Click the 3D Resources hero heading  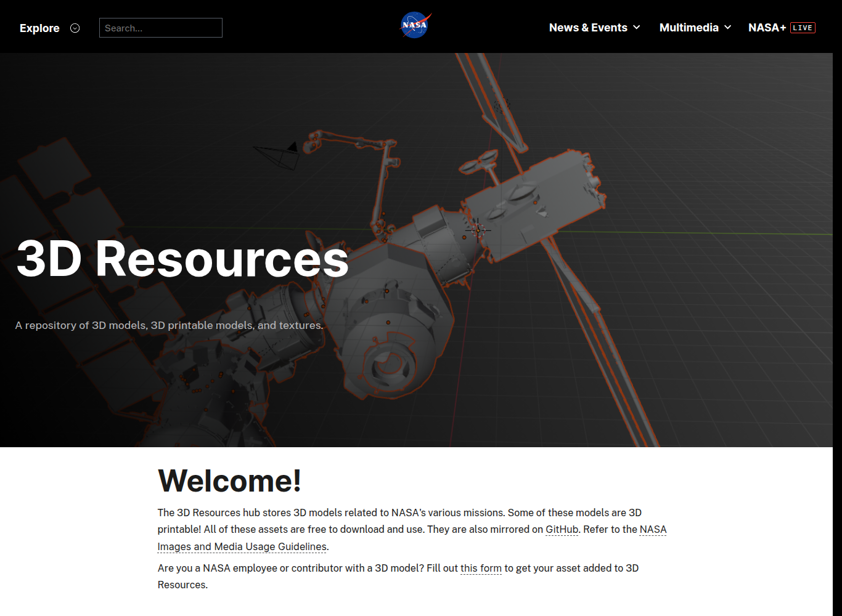tap(182, 258)
